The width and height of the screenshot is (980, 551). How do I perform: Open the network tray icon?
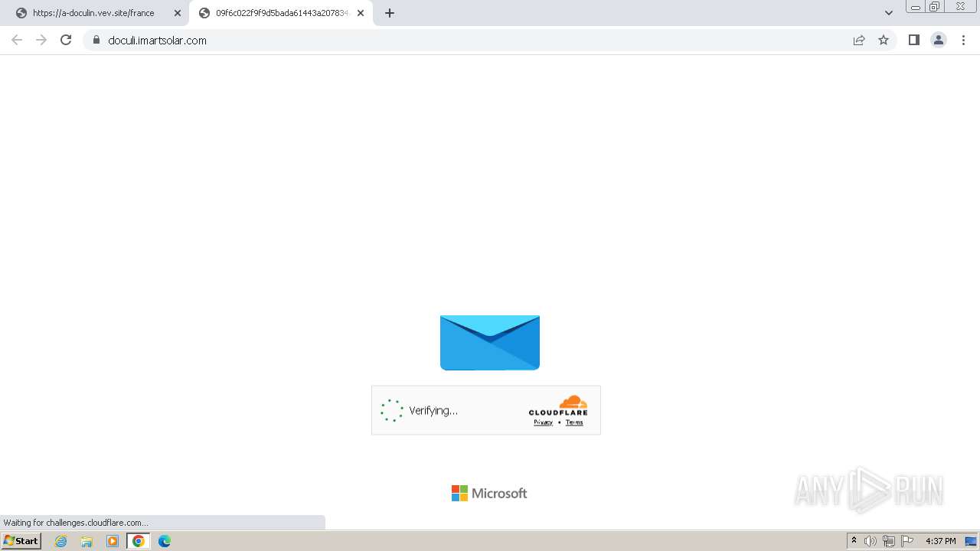click(889, 541)
